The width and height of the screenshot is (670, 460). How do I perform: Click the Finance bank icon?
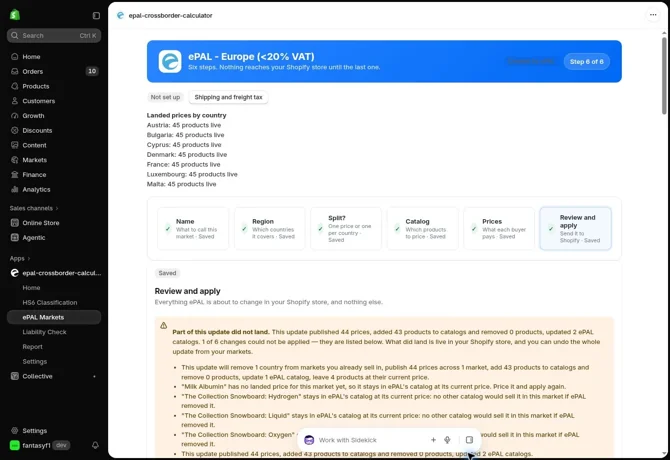tap(15, 175)
